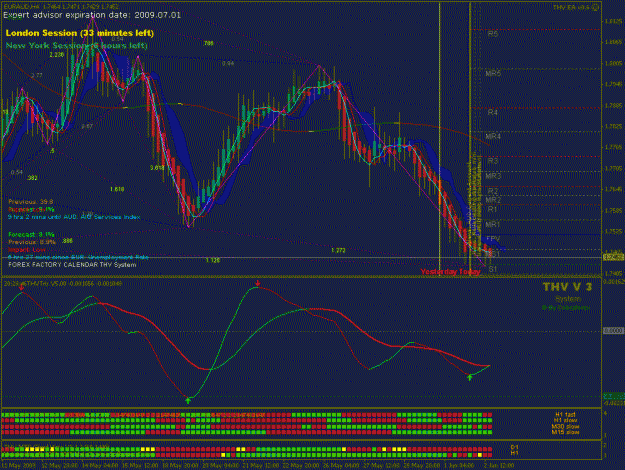Screen dimensions: 625x470
Task: Click the M30 slow row label
Action: click(565, 427)
